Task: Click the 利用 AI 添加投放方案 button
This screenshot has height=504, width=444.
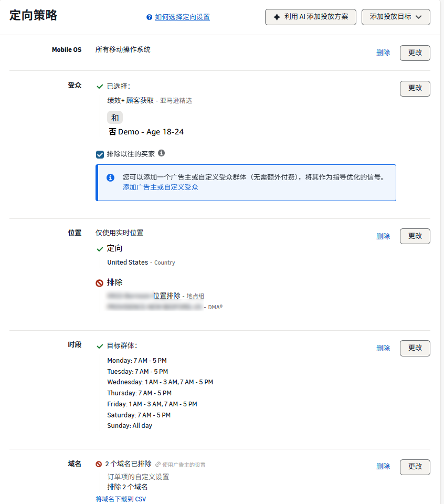Action: (x=310, y=17)
